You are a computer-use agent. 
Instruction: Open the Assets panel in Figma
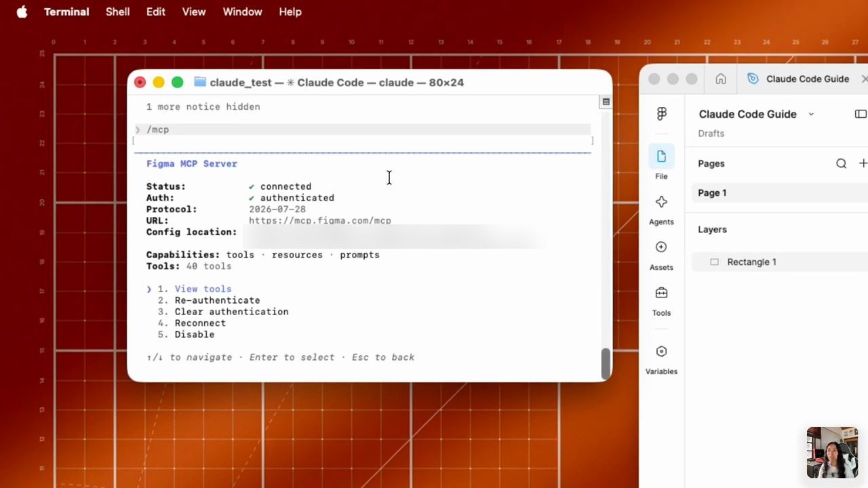661,256
